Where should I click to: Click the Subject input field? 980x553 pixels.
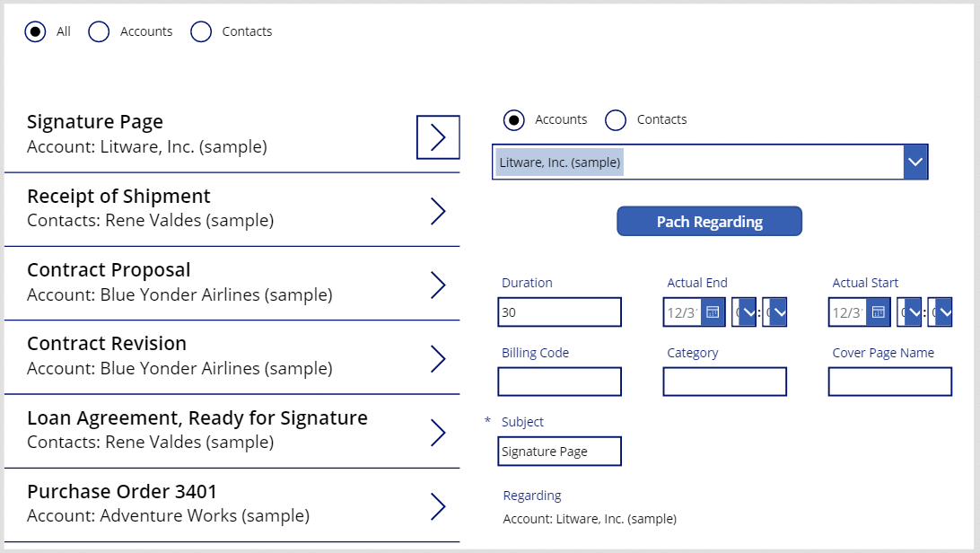click(x=559, y=452)
